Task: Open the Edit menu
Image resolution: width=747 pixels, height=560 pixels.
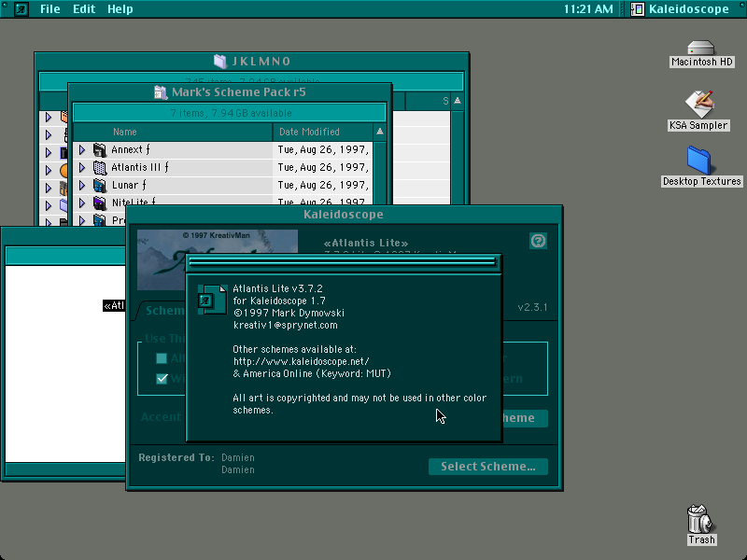Action: [x=84, y=9]
